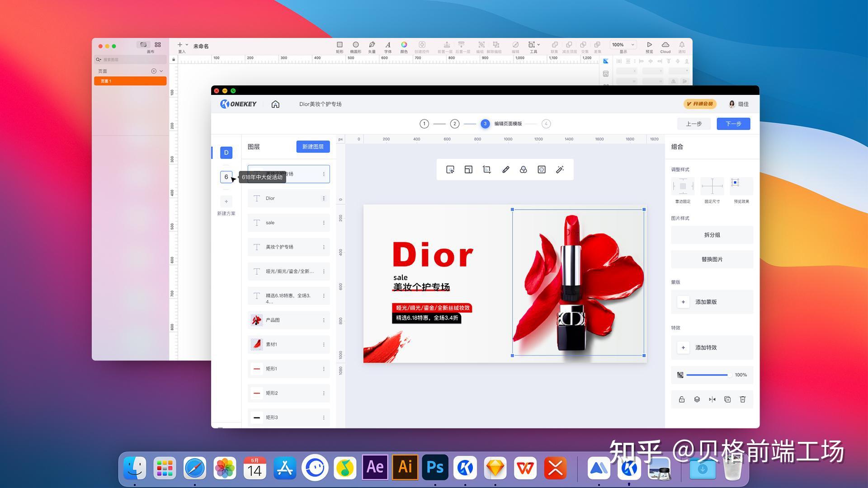Click the duplicate copy icon in right panel
The height and width of the screenshot is (488, 868).
pyautogui.click(x=727, y=399)
